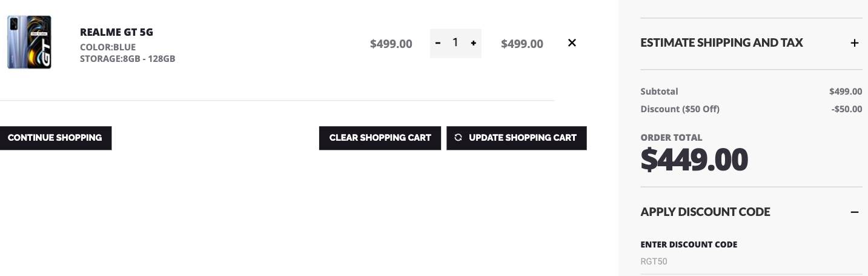868x276 pixels.
Task: Click the Estimate Shipping and Tax heading
Action: point(721,42)
